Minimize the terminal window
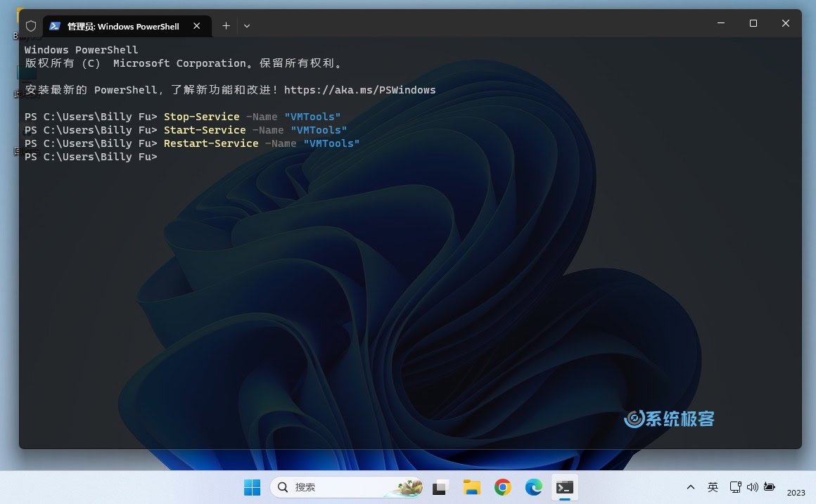This screenshot has height=504, width=816. (721, 23)
